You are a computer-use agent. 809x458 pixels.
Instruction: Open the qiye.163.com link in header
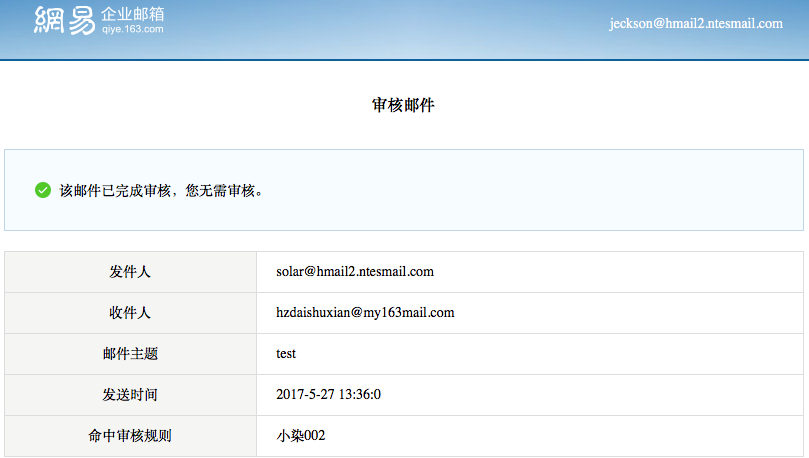point(132,30)
